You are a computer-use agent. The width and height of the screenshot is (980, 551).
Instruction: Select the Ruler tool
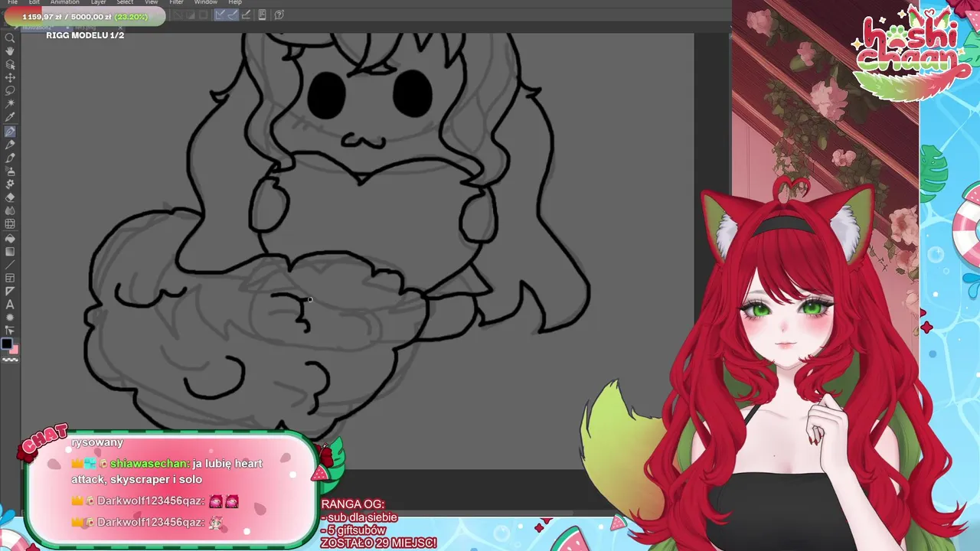click(x=10, y=291)
